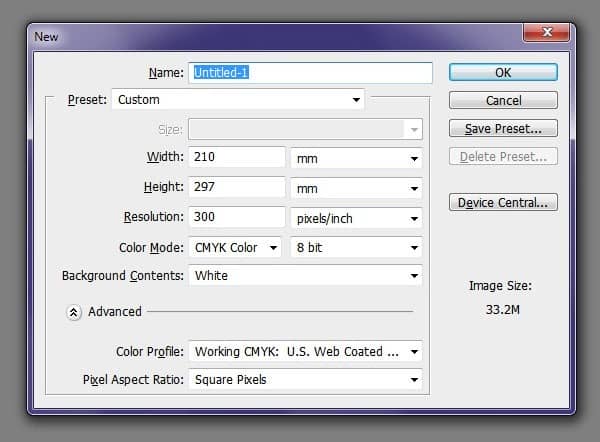
Task: Click the Name field containing Untitled-1
Action: click(310, 73)
